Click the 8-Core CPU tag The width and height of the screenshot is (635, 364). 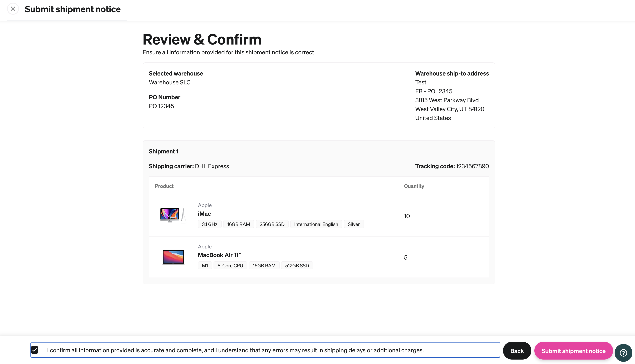tap(230, 265)
